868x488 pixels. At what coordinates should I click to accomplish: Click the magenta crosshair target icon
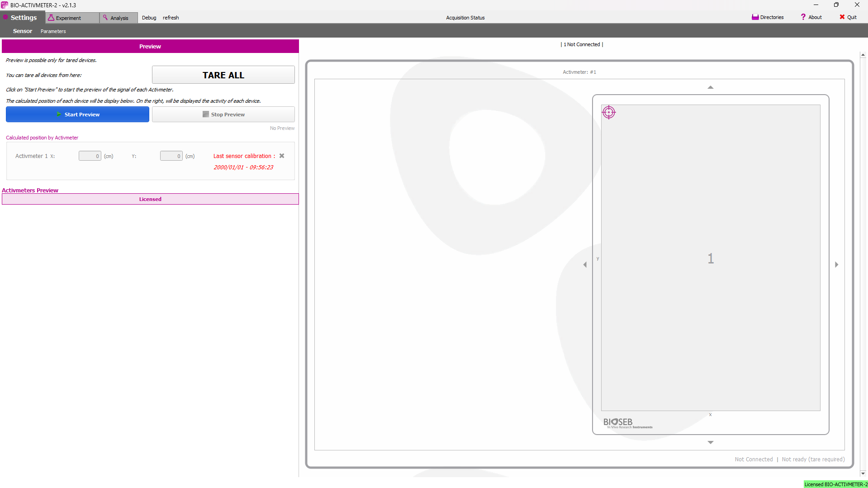[x=609, y=112]
